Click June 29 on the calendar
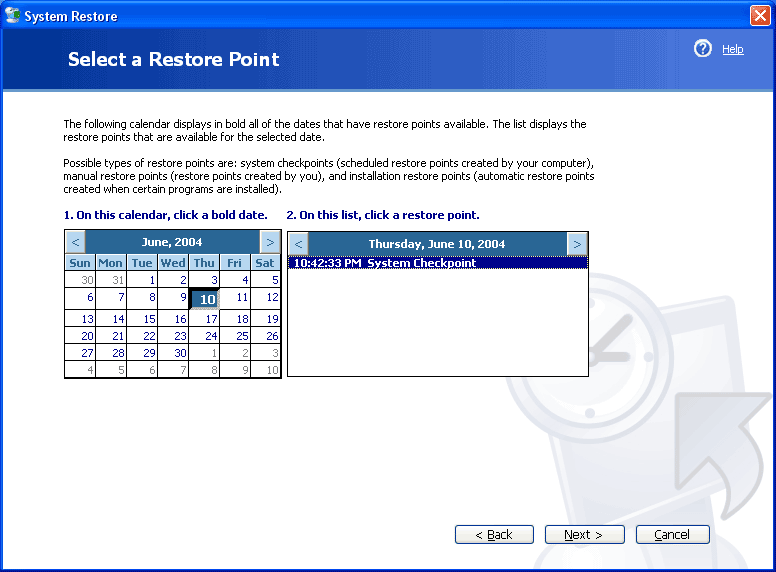 tap(142, 352)
